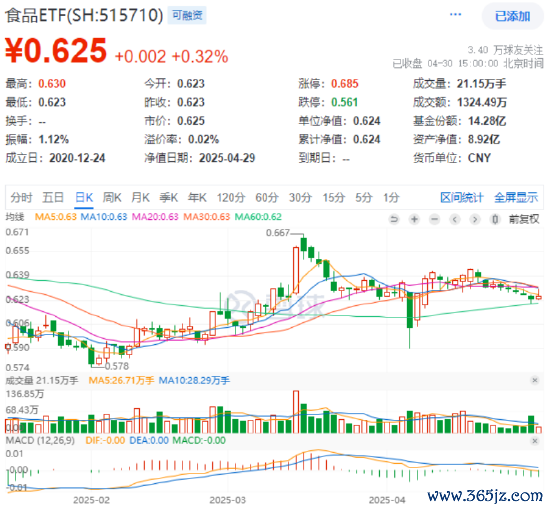Select the 季K tab
This screenshot has height=511, width=550.
click(169, 198)
